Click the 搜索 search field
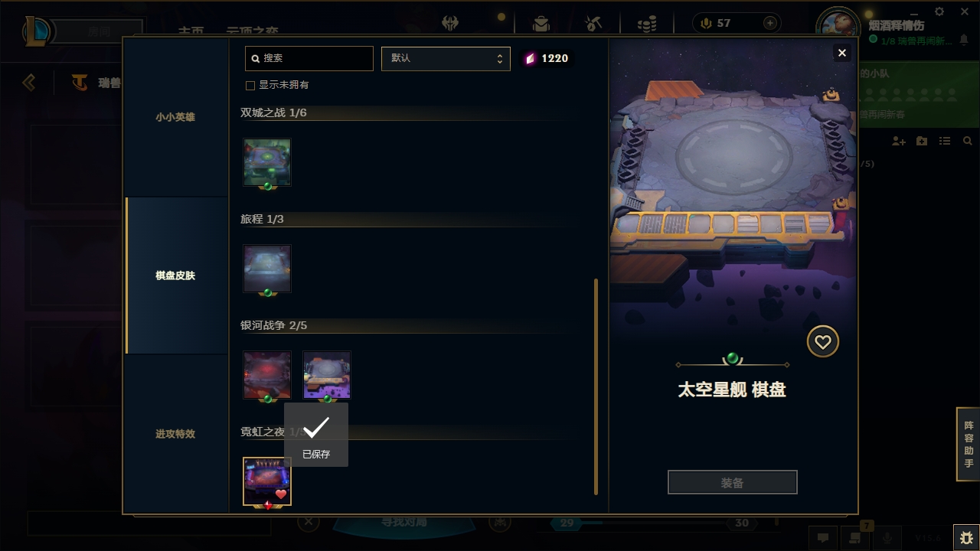The image size is (980, 551). point(309,58)
